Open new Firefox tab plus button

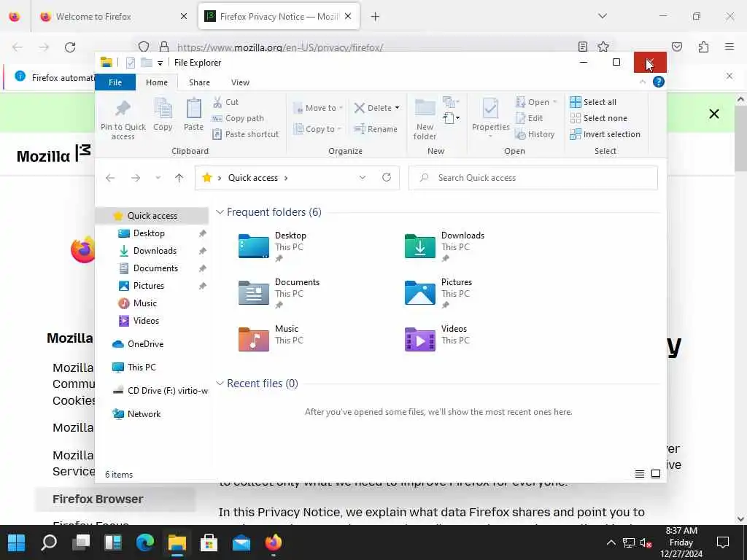376,17
